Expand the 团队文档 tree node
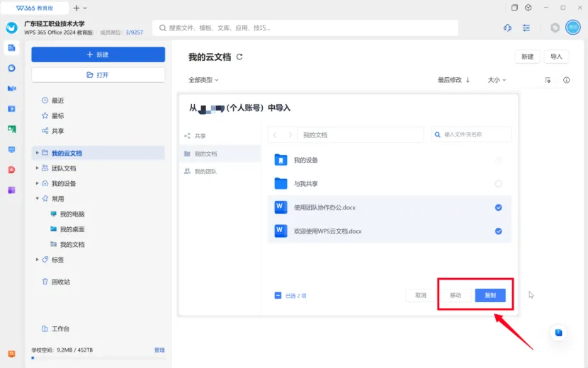 (x=37, y=168)
